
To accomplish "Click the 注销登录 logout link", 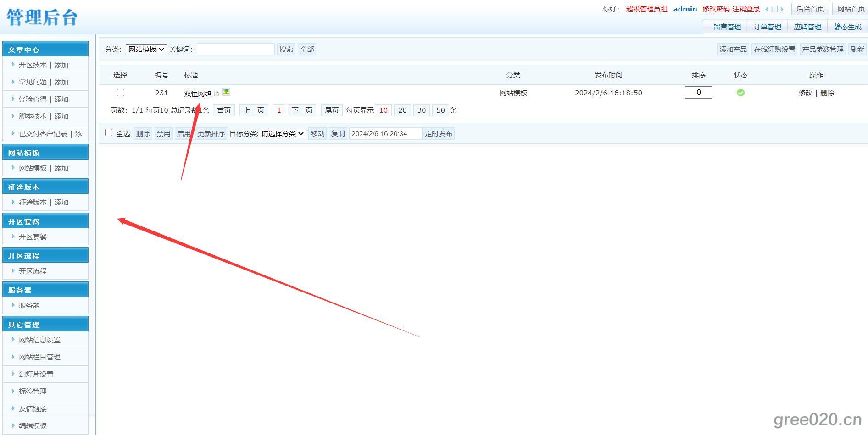I will [x=746, y=9].
